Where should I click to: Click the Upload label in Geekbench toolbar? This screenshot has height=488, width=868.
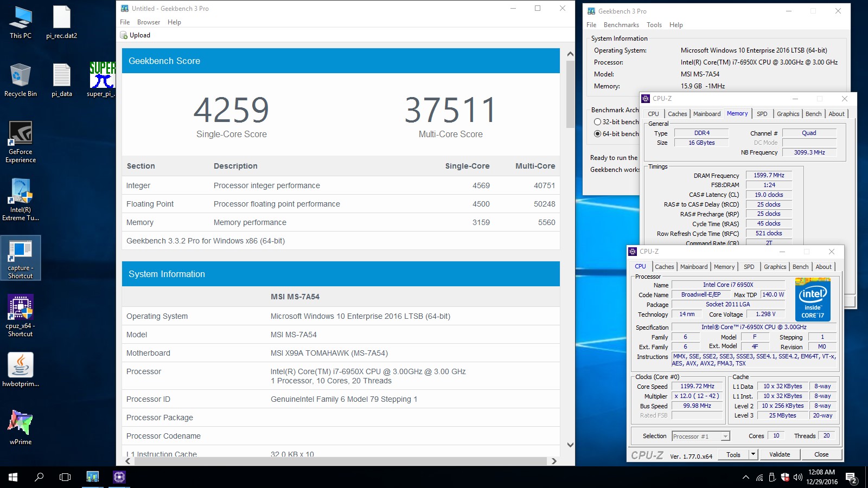140,35
